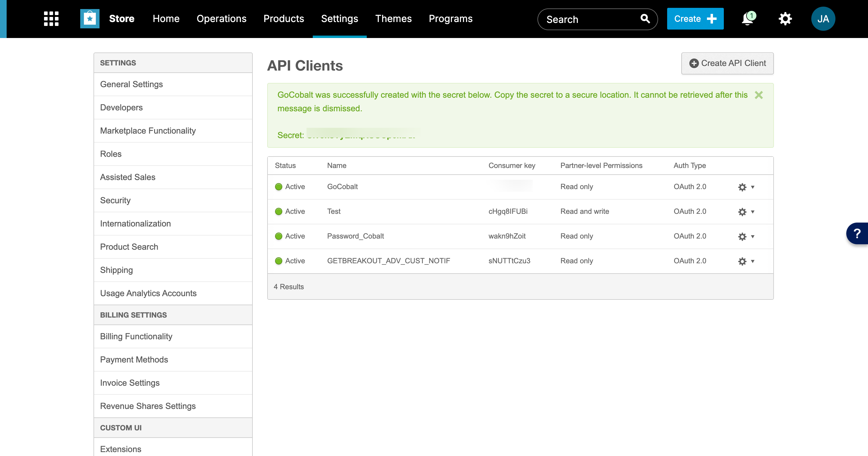Click the Store shopping bag logo

(90, 18)
